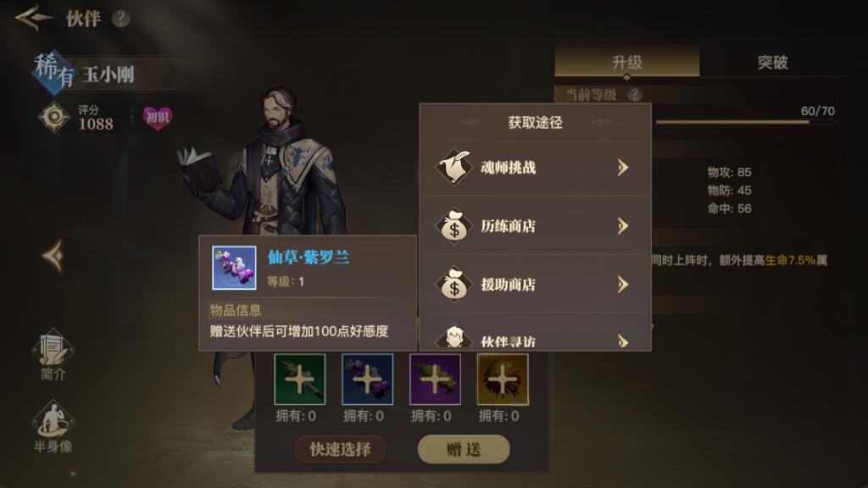
Task: Click the left arrow to switch partner
Action: pos(53,256)
